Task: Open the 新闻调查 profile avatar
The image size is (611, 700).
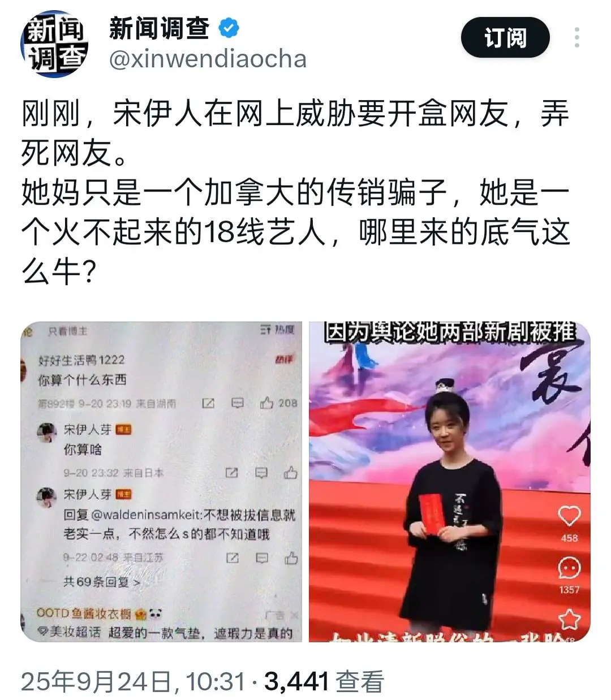Action: tap(55, 44)
